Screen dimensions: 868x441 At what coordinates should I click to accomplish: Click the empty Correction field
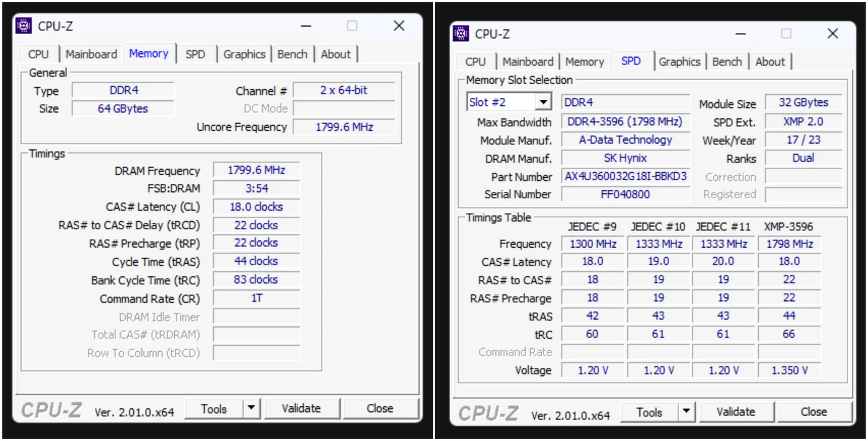click(804, 177)
